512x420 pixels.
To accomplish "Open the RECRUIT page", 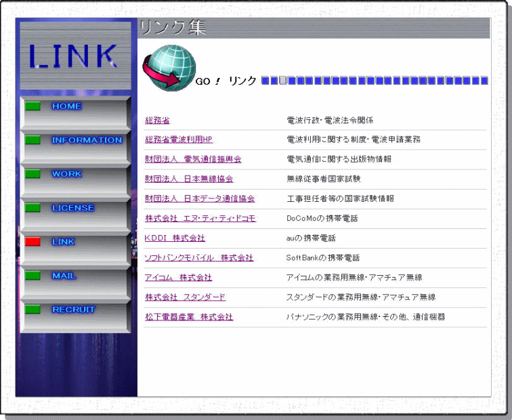I will pos(75,316).
